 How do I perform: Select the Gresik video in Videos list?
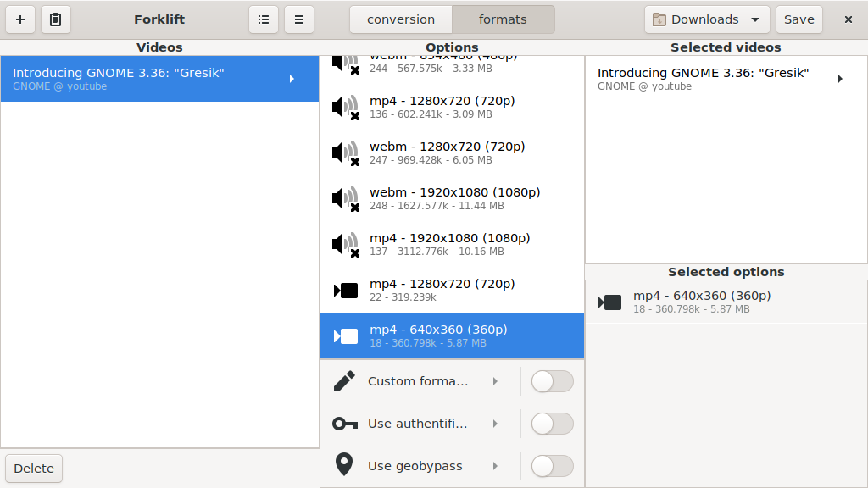(x=159, y=79)
